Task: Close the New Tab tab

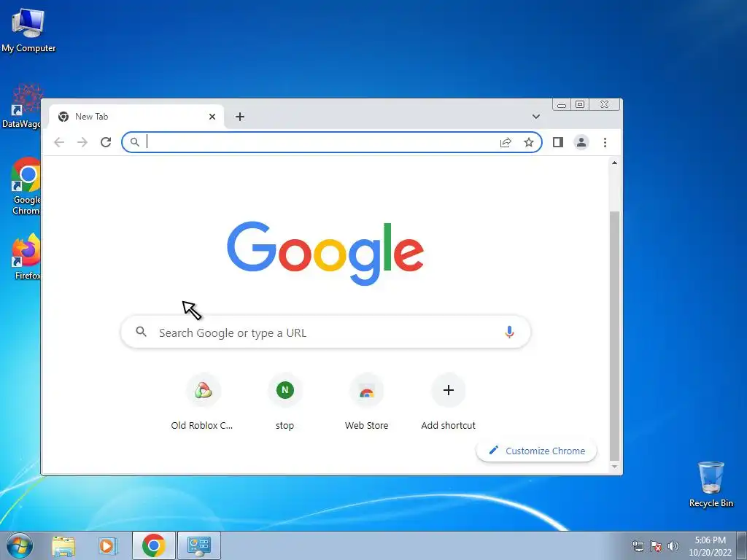Action: (212, 117)
